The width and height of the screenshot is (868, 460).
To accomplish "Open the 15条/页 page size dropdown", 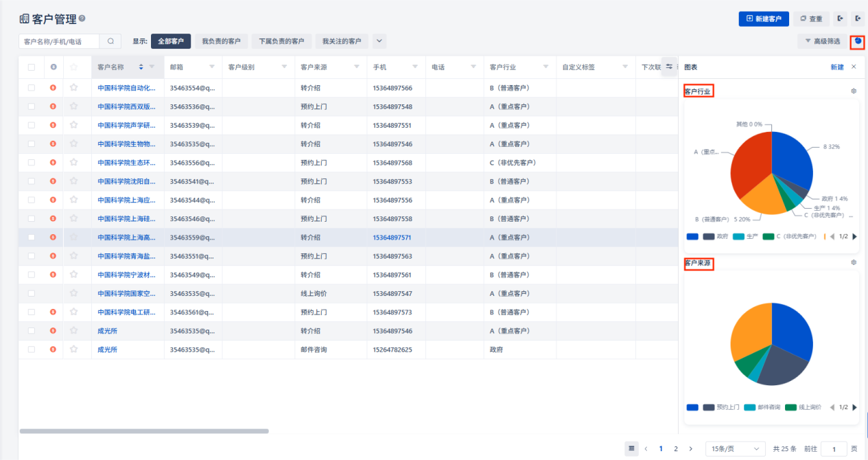I will 736,448.
